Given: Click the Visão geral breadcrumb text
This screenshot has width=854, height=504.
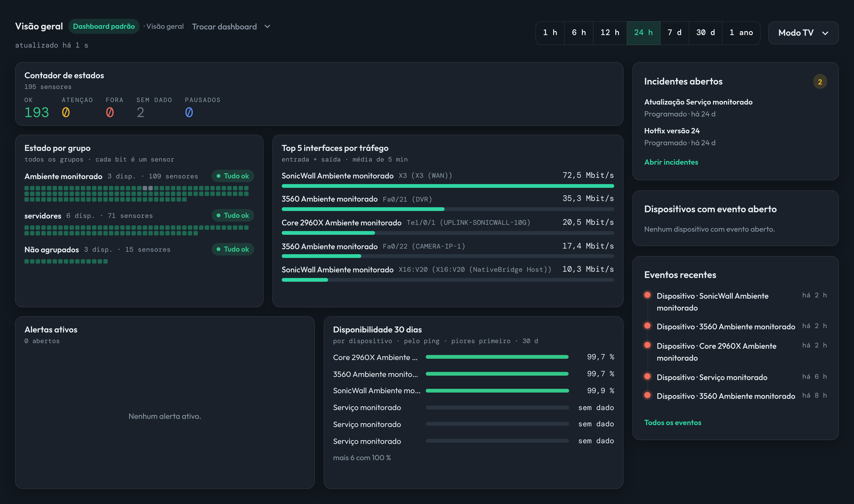Looking at the screenshot, I should click(165, 26).
